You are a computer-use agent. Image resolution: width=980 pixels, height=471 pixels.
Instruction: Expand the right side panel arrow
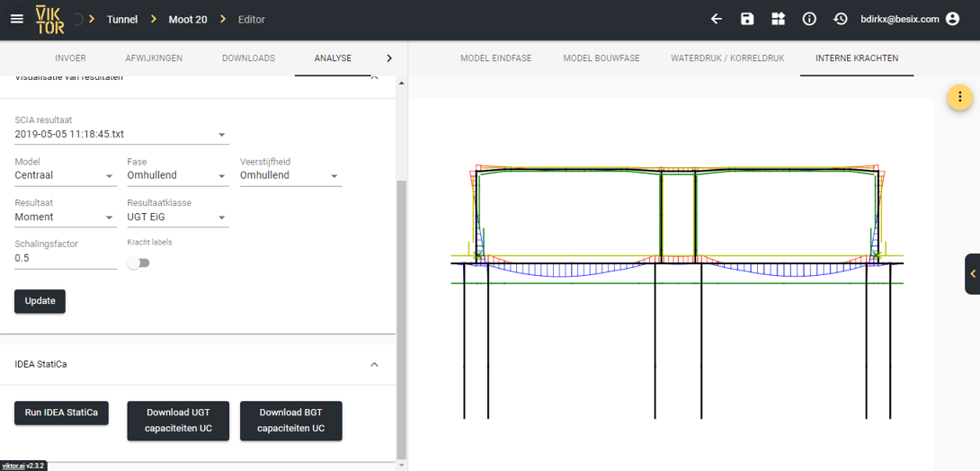972,274
